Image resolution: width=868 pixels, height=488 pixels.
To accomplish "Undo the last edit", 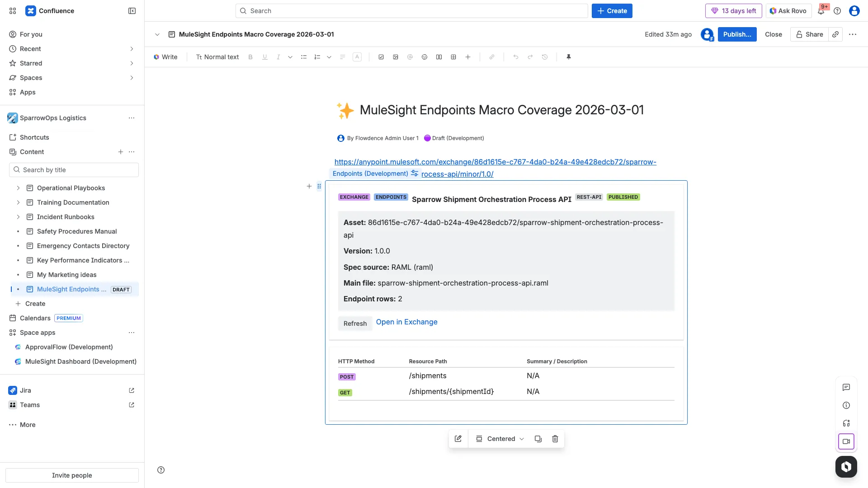I will point(516,57).
